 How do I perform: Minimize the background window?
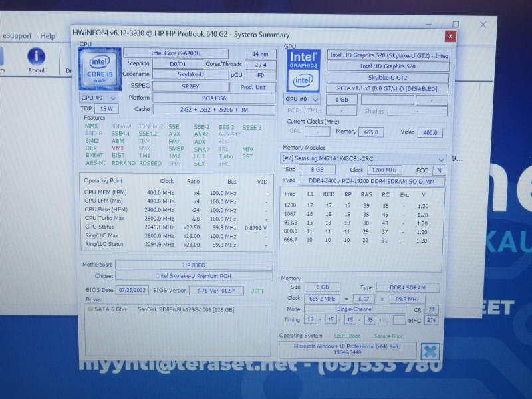tap(428, 24)
